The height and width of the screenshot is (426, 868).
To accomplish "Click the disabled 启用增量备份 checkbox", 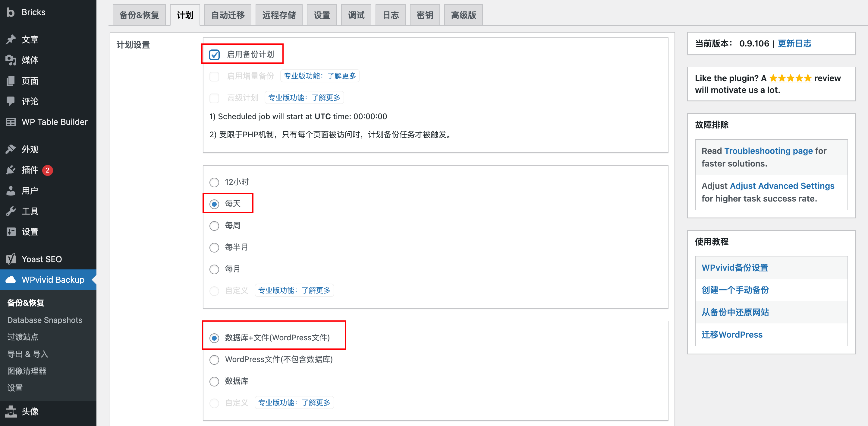I will pyautogui.click(x=214, y=76).
